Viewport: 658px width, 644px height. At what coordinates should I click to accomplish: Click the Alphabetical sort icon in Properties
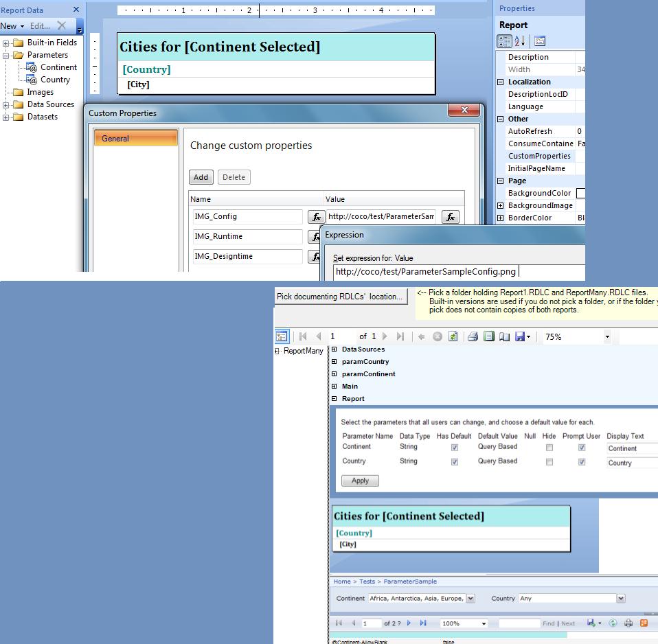click(x=520, y=41)
